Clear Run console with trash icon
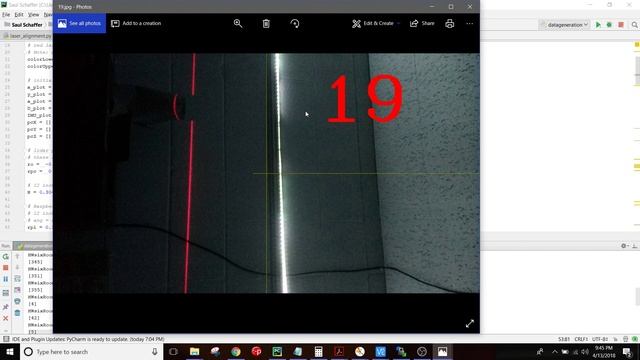 click(x=17, y=313)
